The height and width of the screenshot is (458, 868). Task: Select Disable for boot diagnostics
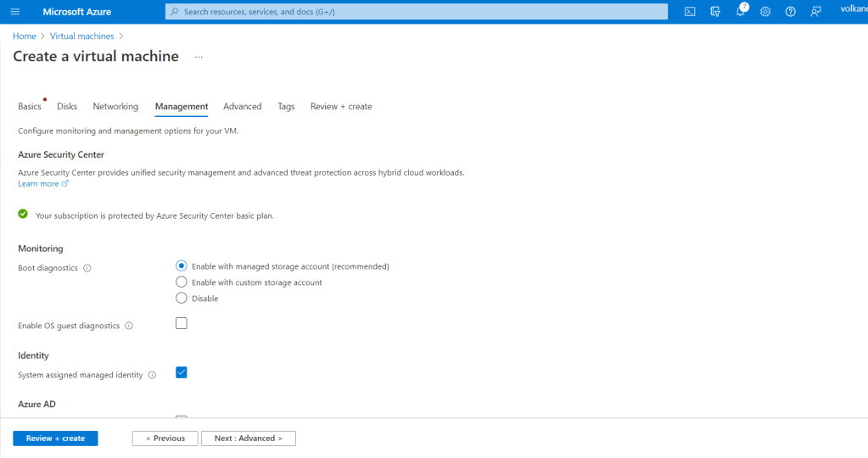coord(182,298)
